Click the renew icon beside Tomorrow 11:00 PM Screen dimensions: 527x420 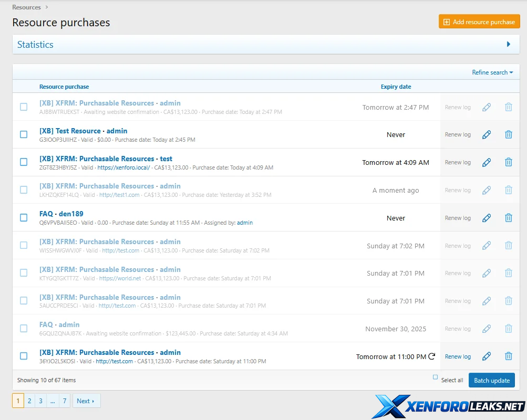[432, 356]
